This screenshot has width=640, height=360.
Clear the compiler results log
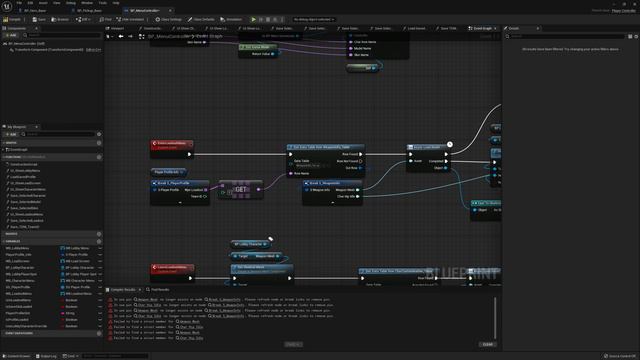click(x=487, y=344)
